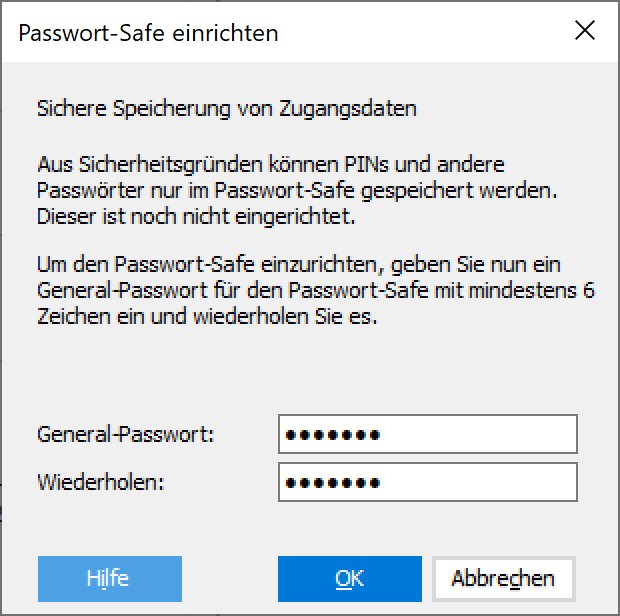Click the General-Passwort label
Viewport: 620px width, 616px height.
(x=126, y=435)
